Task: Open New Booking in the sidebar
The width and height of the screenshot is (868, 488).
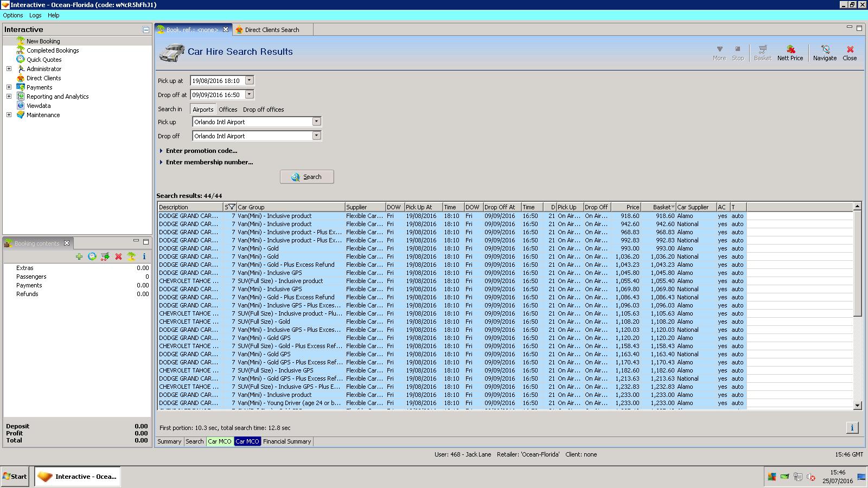Action: coord(43,41)
